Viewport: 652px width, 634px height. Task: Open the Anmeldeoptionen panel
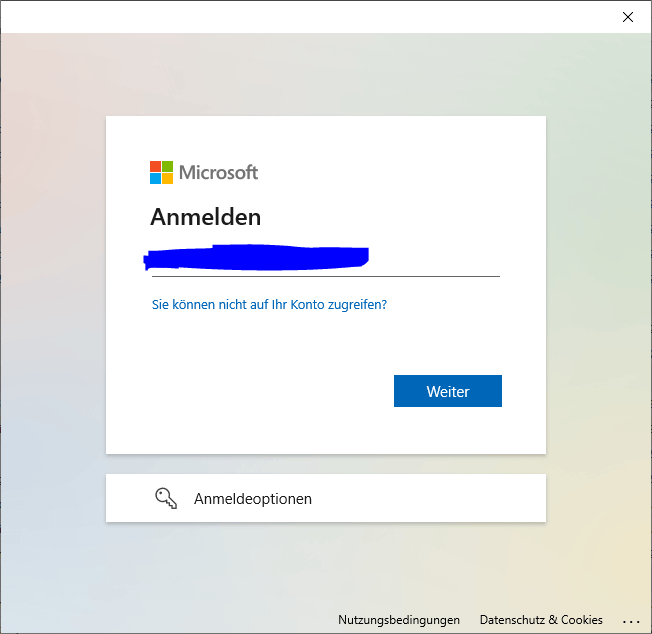[x=326, y=498]
